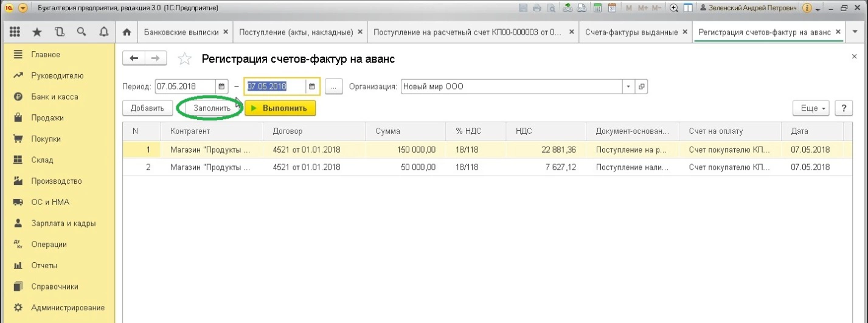Click the Период start date field
Viewport: 868px width, 323px height.
(x=186, y=86)
